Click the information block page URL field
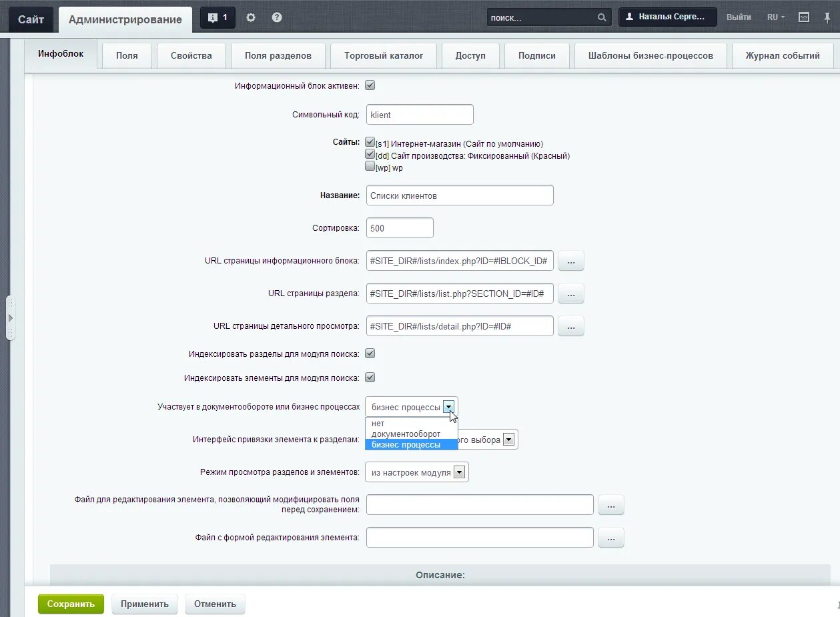Screen dimensions: 840x617 point(460,261)
